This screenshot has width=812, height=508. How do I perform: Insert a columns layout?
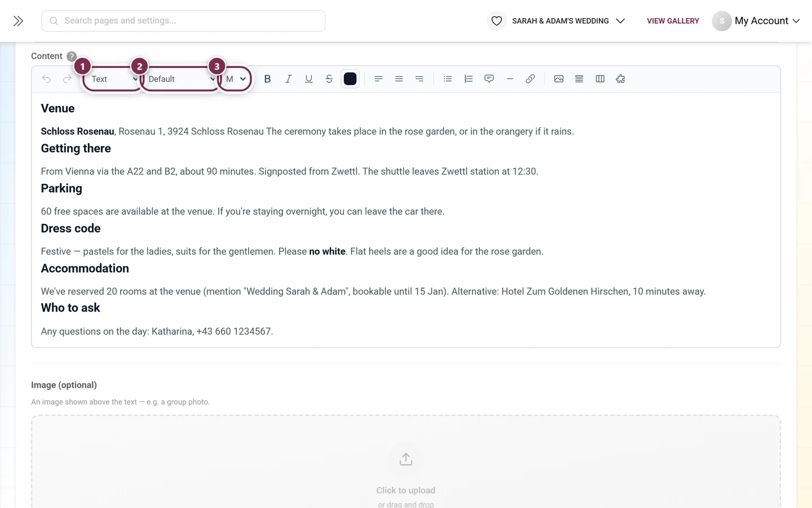pos(600,79)
